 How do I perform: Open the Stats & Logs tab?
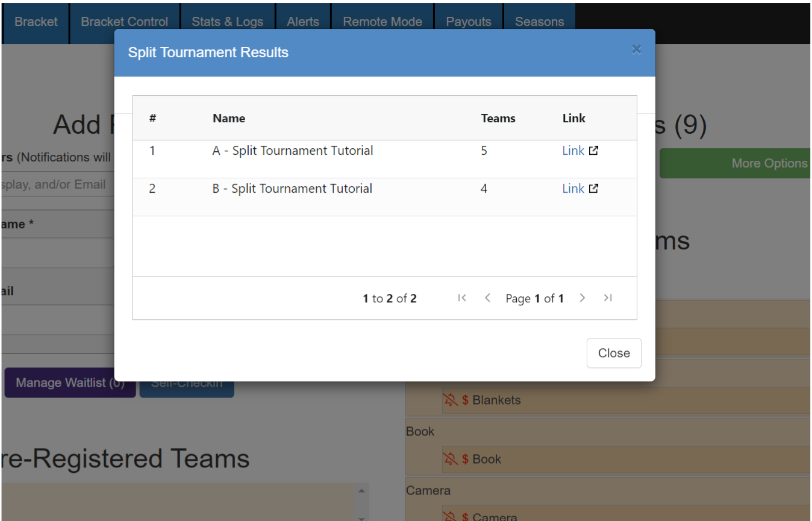point(228,22)
